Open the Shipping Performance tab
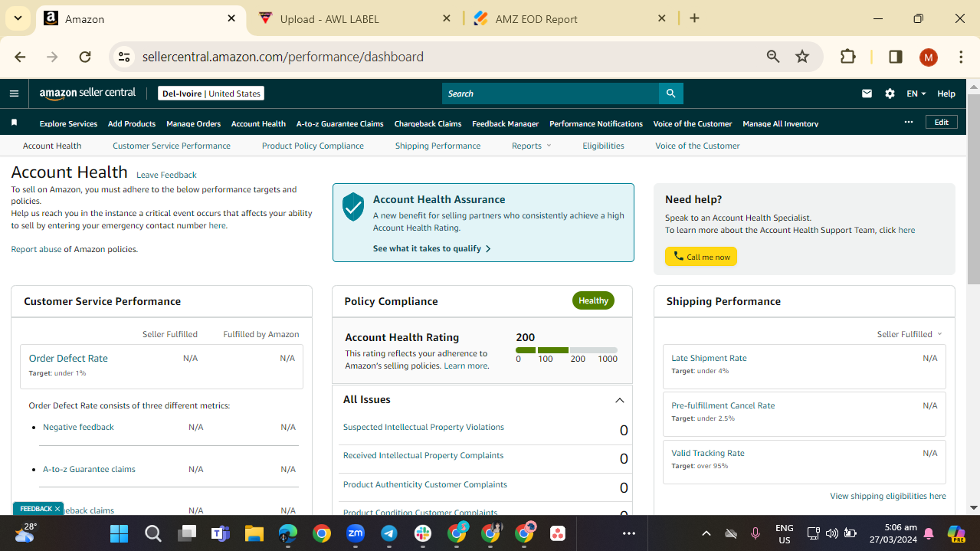Screen dimensions: 980x551 [x=438, y=146]
